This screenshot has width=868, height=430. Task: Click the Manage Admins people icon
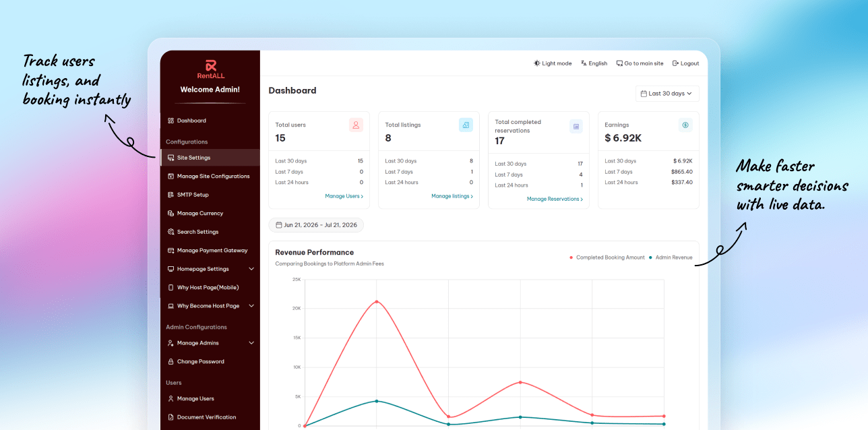pyautogui.click(x=171, y=343)
